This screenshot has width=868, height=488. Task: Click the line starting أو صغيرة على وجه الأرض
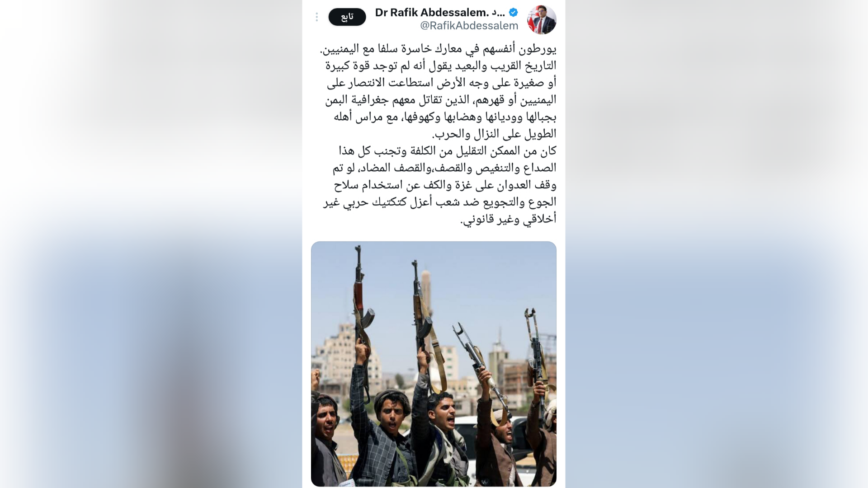tap(441, 83)
